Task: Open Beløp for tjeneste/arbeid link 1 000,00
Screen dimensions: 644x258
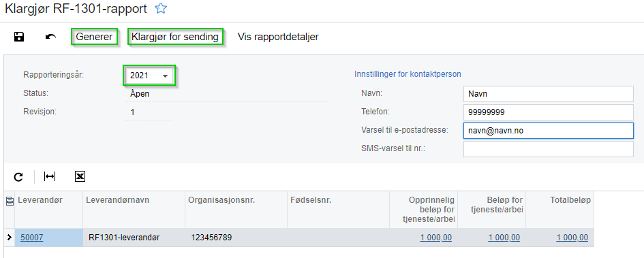Action: [x=504, y=237]
